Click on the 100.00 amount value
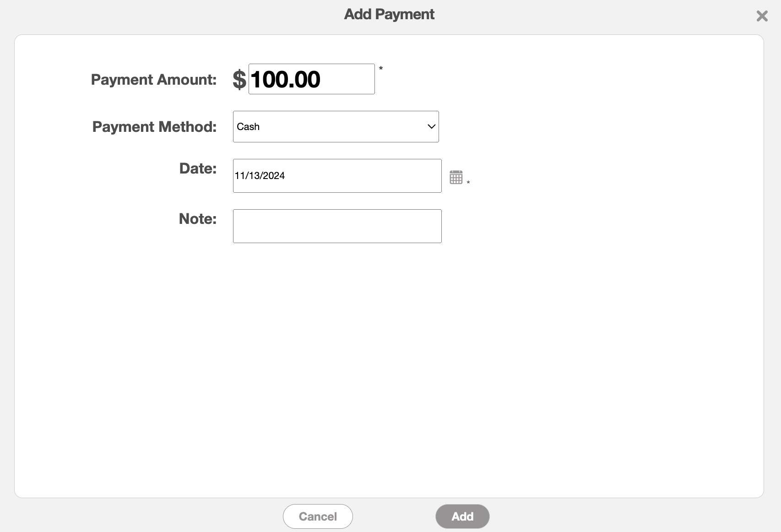 pos(285,80)
